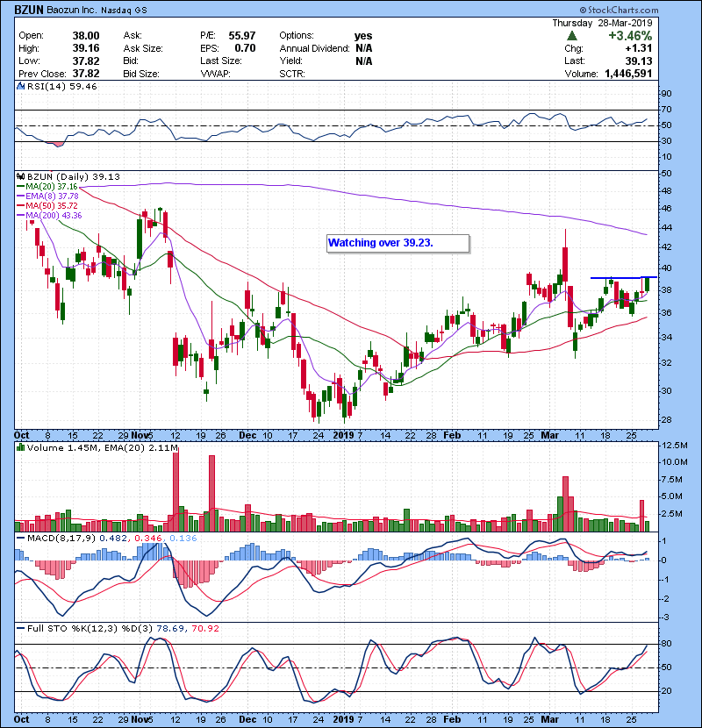Click the Annual Dividend label
The image size is (702, 728).
coord(314,48)
